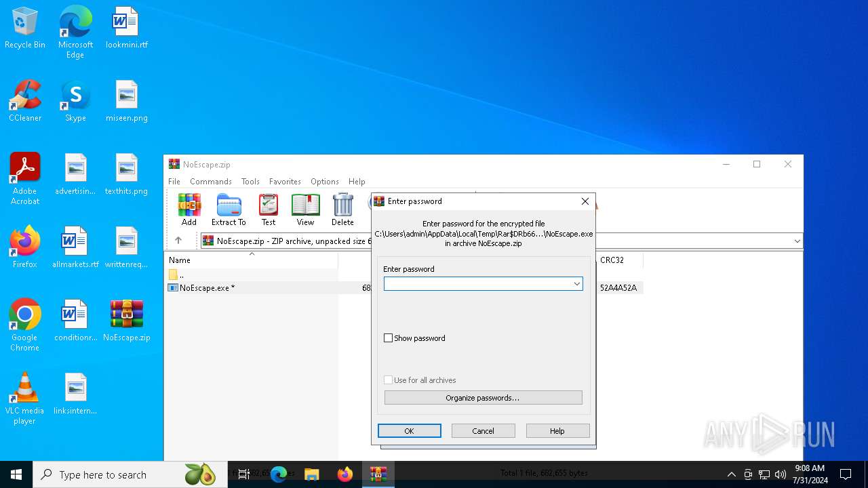Open Windows Start menu
Viewport: 868px width, 488px height.
click(16, 474)
